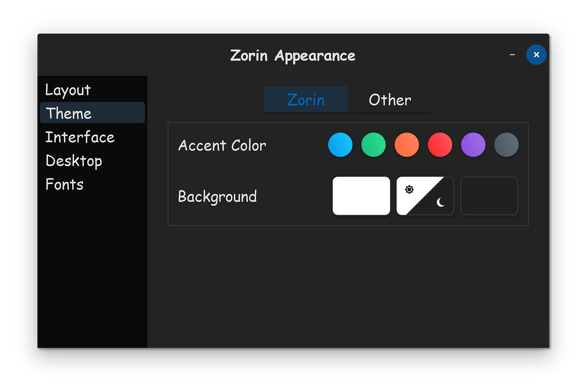Switch to the dark background theme

click(x=489, y=196)
